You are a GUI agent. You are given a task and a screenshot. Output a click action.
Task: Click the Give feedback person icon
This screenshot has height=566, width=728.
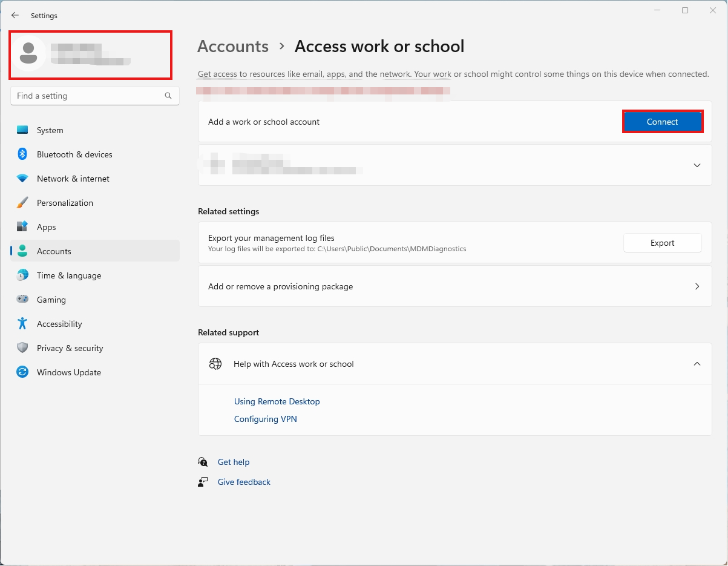(203, 482)
